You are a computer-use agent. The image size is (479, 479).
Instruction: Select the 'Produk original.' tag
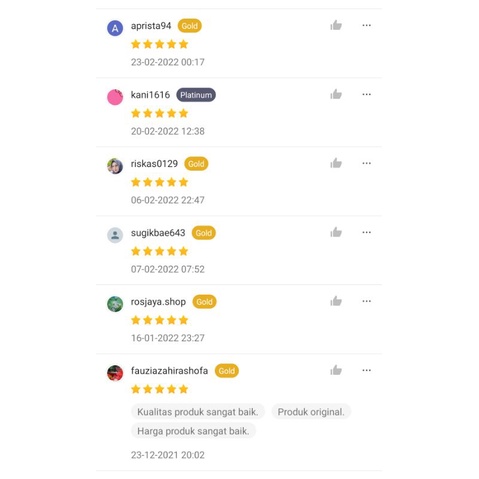[311, 412]
